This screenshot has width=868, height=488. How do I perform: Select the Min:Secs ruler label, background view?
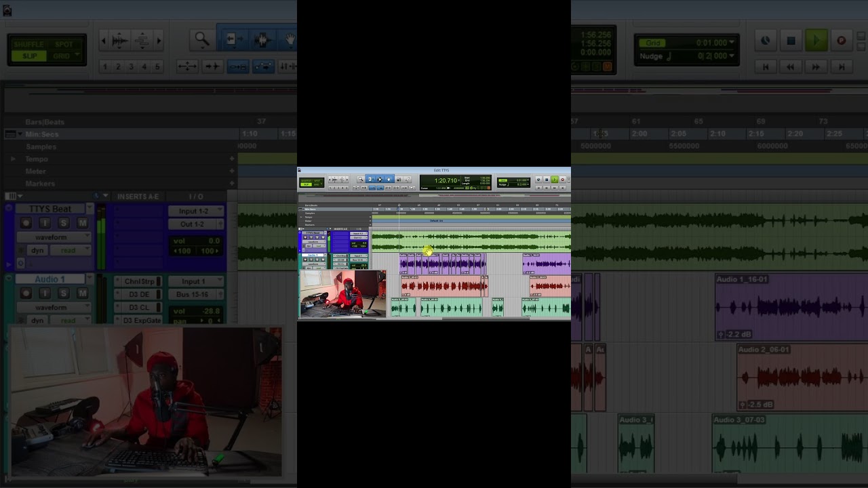(x=42, y=134)
